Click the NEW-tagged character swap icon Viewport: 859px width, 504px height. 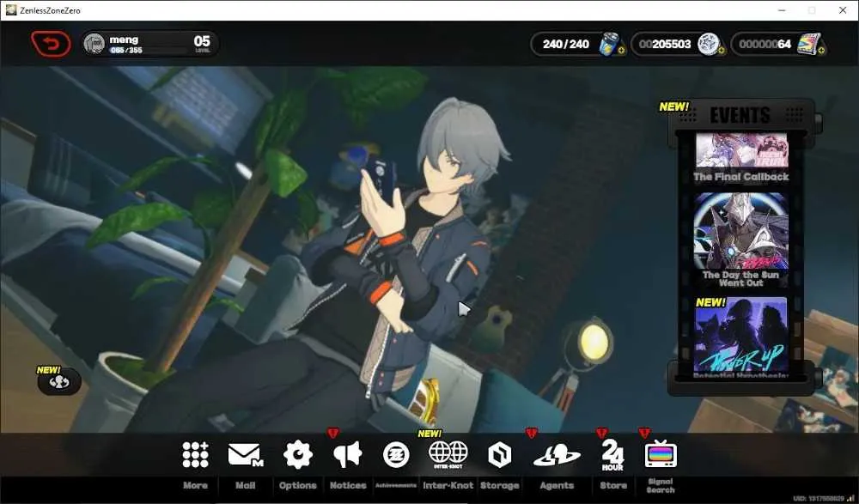59,382
